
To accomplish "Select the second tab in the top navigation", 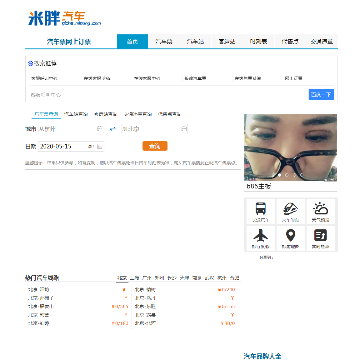I will (x=164, y=41).
